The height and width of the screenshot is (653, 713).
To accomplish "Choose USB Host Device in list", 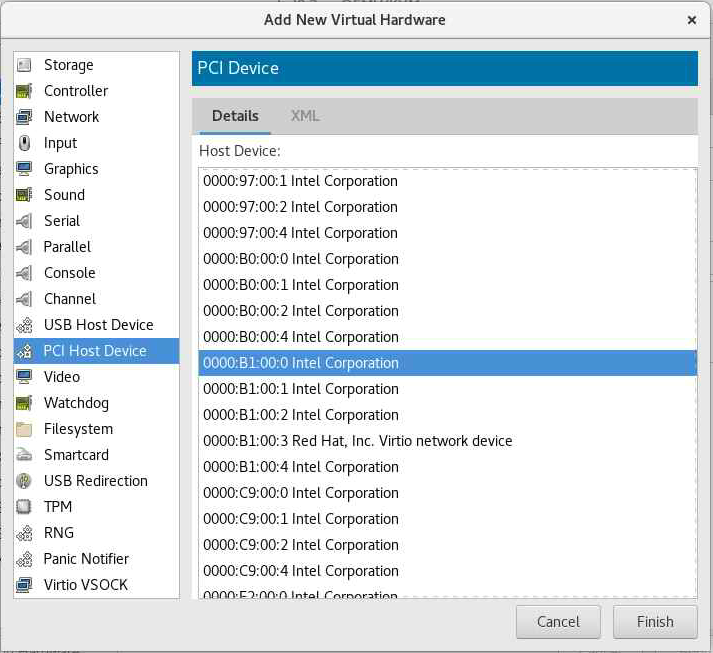I will click(x=98, y=325).
